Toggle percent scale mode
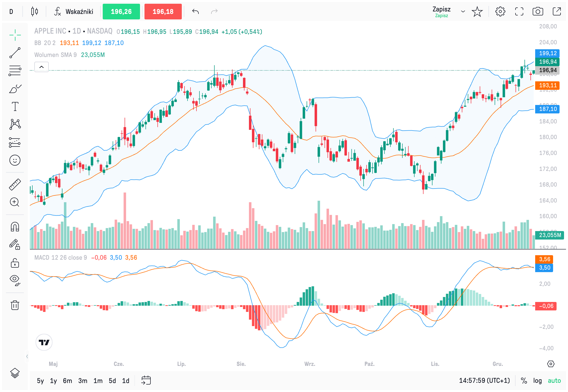 point(524,381)
